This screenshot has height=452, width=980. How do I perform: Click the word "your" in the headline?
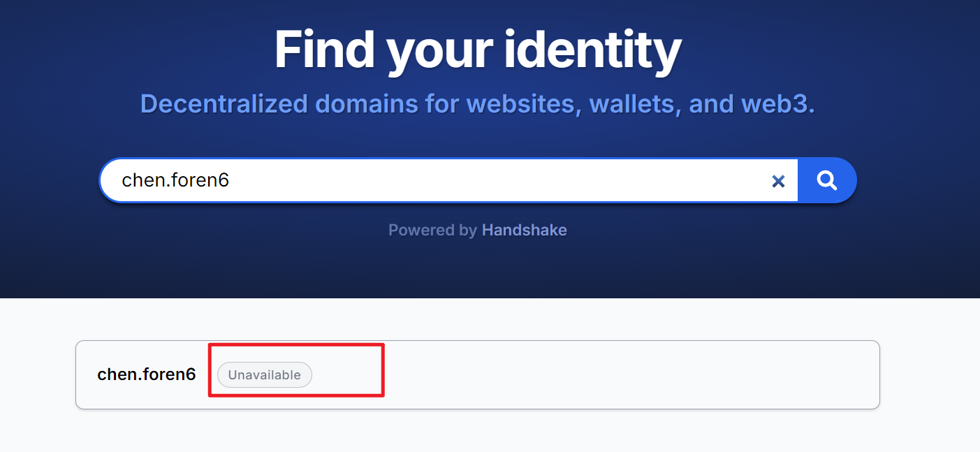[x=437, y=50]
